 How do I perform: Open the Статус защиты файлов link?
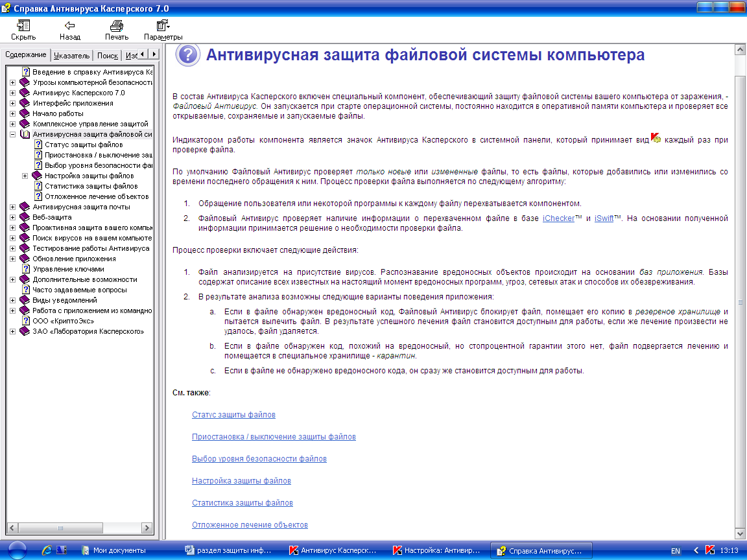(233, 415)
